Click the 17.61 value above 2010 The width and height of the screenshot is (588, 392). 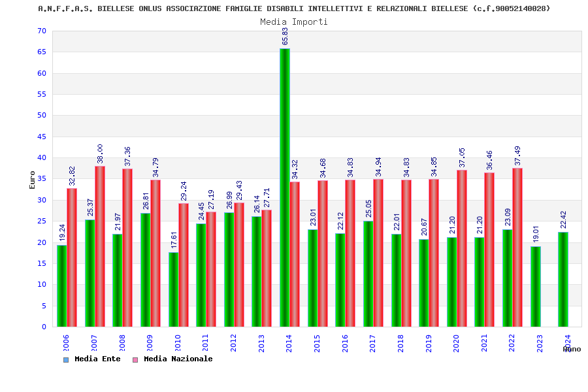[174, 240]
